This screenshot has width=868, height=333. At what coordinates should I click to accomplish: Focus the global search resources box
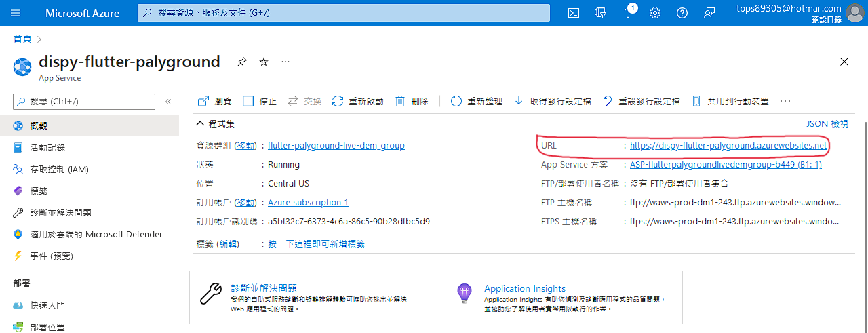point(343,13)
